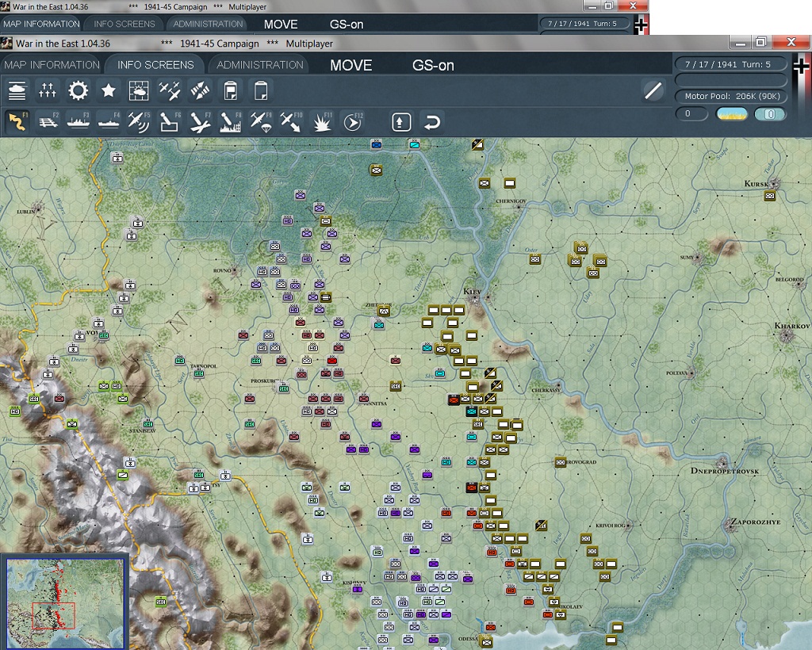This screenshot has height=650, width=812.
Task: Click the undo return-arrow button
Action: tap(431, 122)
